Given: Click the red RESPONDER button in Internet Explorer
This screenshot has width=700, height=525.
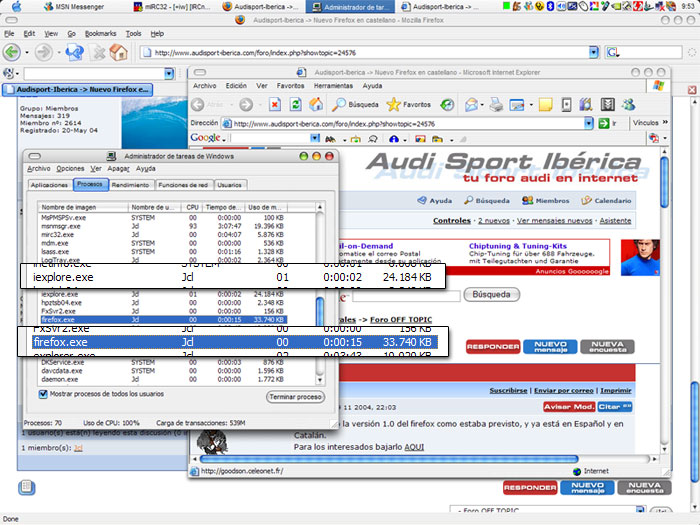Looking at the screenshot, I should [x=493, y=346].
